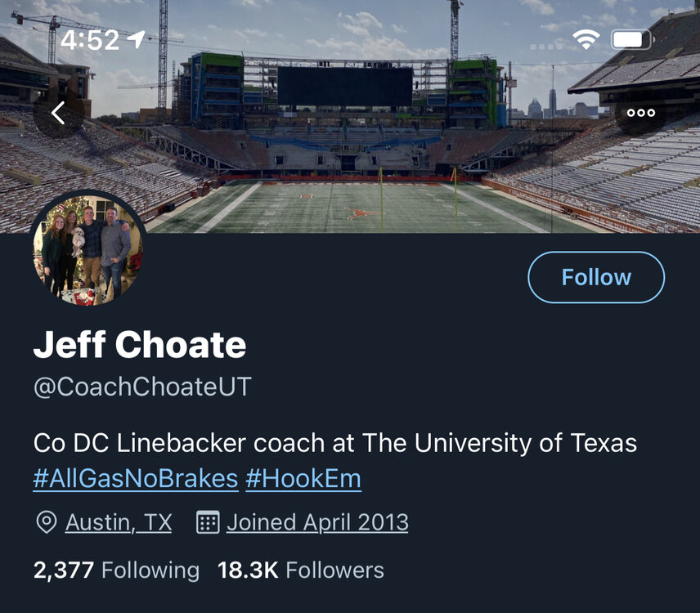
Task: Open the #HookEm hashtag link
Action: [303, 478]
